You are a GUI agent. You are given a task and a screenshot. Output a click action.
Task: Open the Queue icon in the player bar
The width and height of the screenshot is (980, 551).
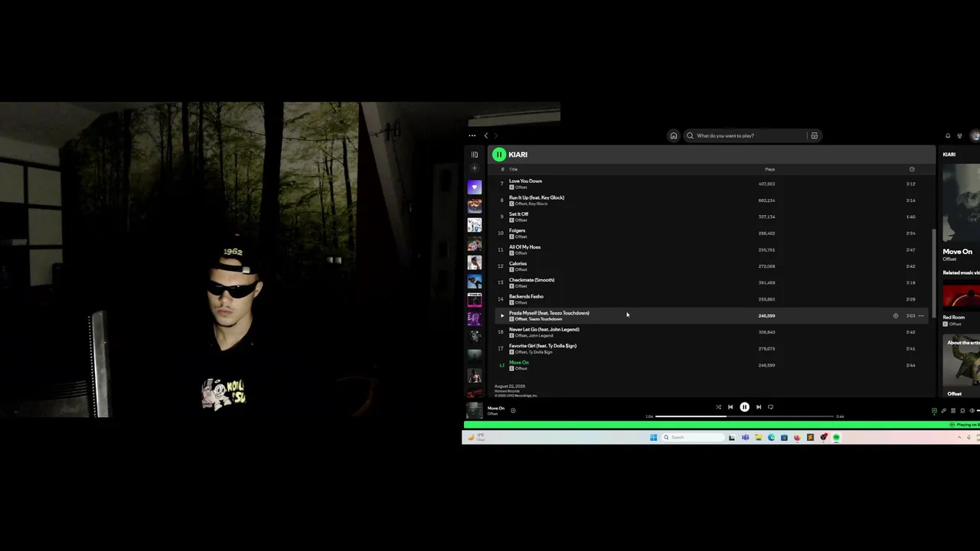(x=953, y=410)
